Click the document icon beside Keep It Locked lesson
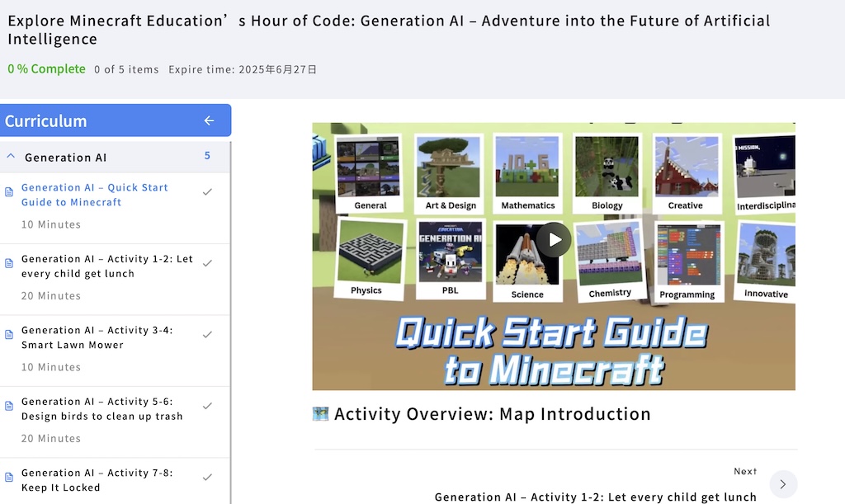This screenshot has width=845, height=504. tap(9, 477)
